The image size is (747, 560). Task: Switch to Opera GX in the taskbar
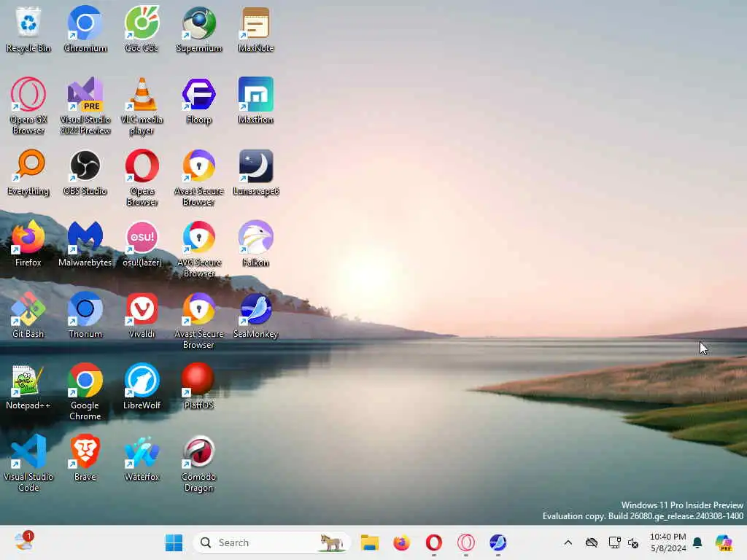(x=466, y=542)
